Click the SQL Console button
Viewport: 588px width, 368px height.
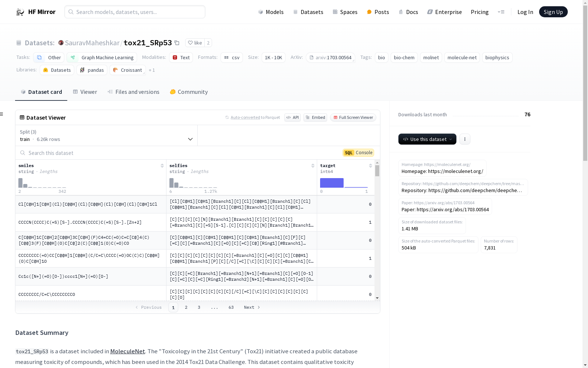pos(358,153)
